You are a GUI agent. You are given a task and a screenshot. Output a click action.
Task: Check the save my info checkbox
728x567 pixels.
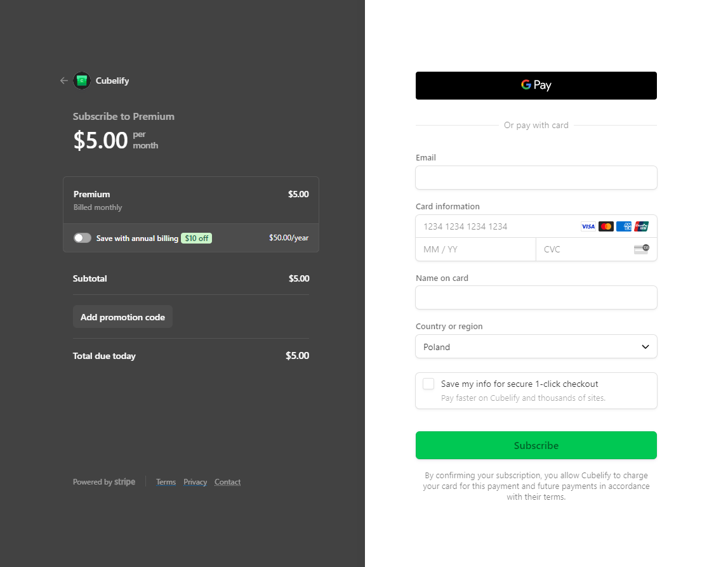click(x=428, y=384)
